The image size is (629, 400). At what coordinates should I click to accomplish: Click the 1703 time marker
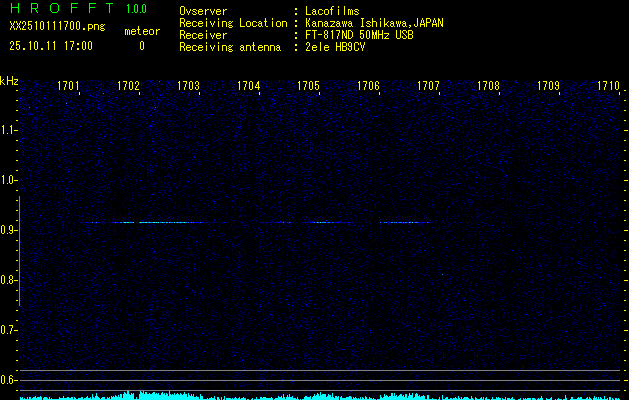point(188,87)
